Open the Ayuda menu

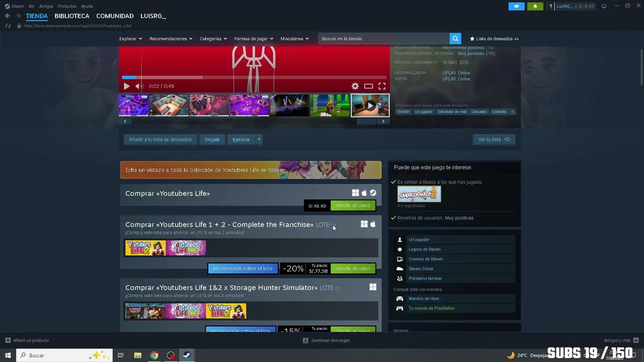pyautogui.click(x=87, y=6)
